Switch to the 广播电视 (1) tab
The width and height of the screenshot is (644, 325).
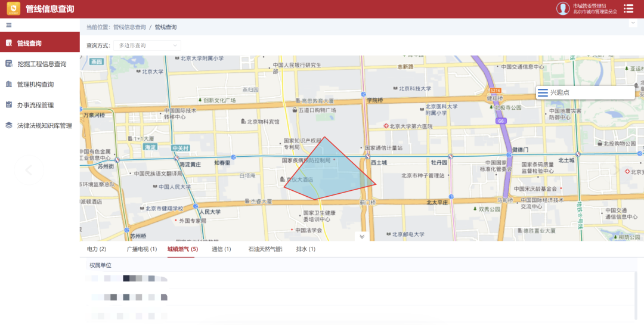click(141, 249)
